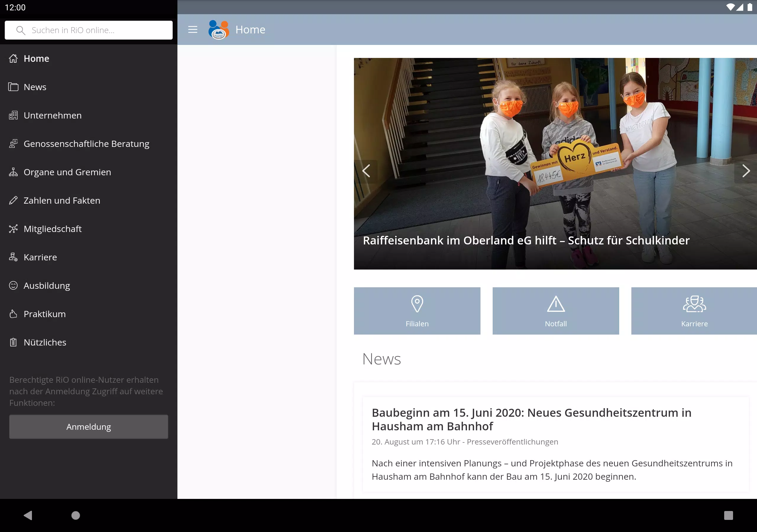Viewport: 757px width, 532px height.
Task: Open the Home menu entry
Action: 88,58
